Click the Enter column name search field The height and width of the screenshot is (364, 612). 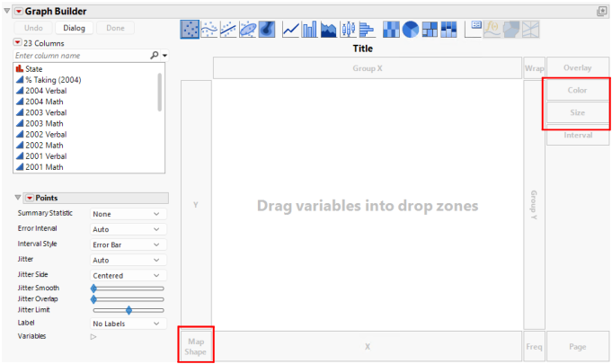[81, 56]
